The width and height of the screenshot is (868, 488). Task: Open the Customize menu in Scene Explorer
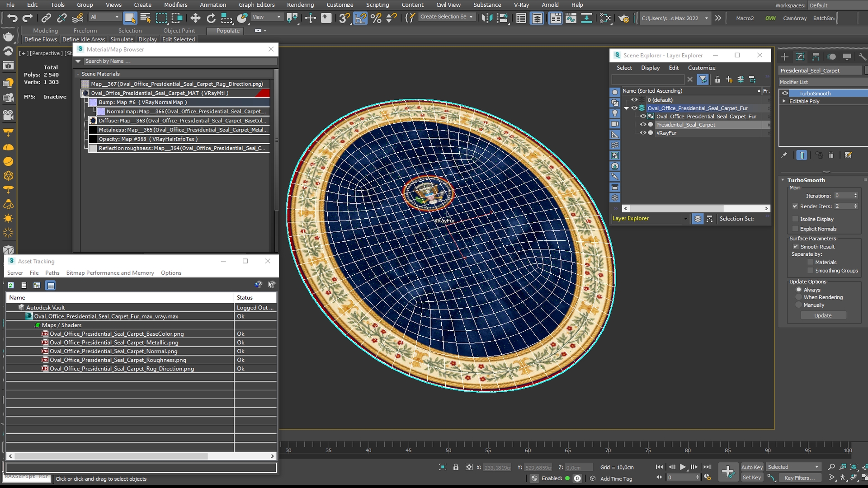[702, 68]
